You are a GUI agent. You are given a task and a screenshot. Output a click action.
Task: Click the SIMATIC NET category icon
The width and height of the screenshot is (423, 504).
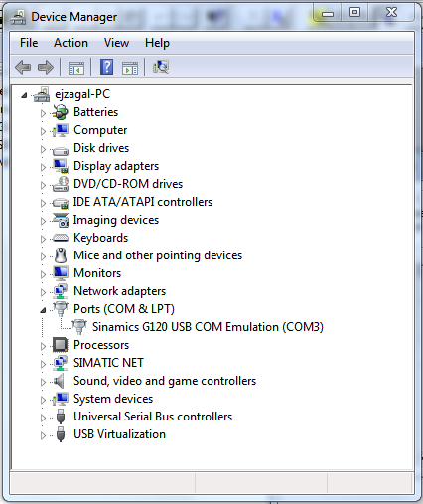pos(61,363)
